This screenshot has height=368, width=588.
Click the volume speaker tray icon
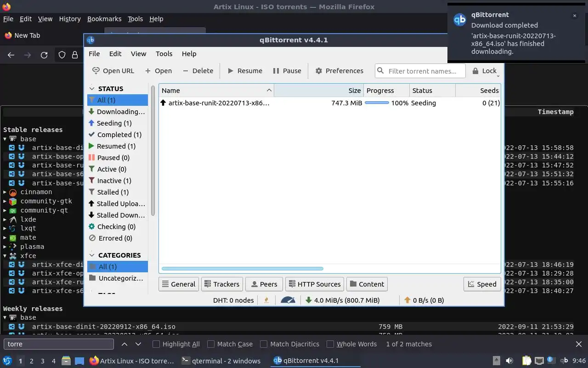(509, 361)
